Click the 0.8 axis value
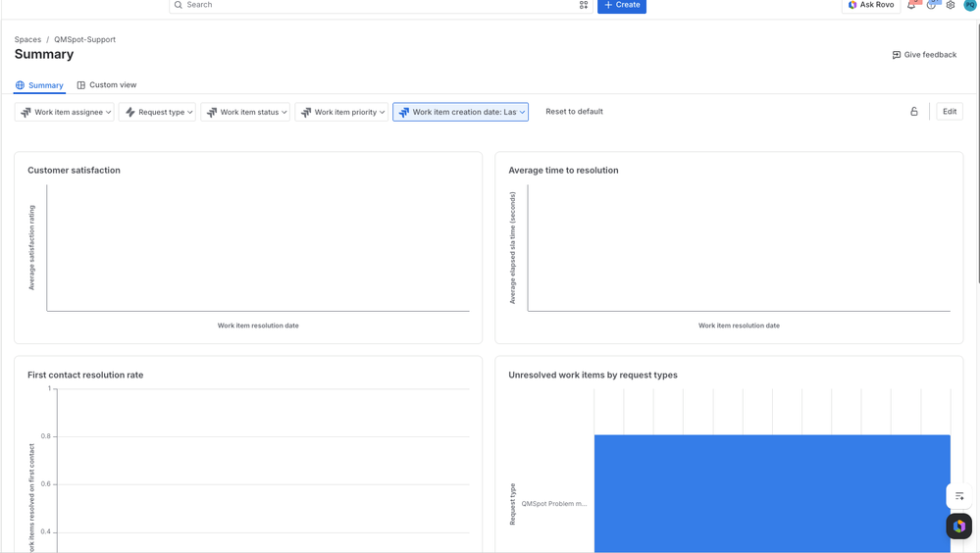980x553 pixels. [x=46, y=436]
